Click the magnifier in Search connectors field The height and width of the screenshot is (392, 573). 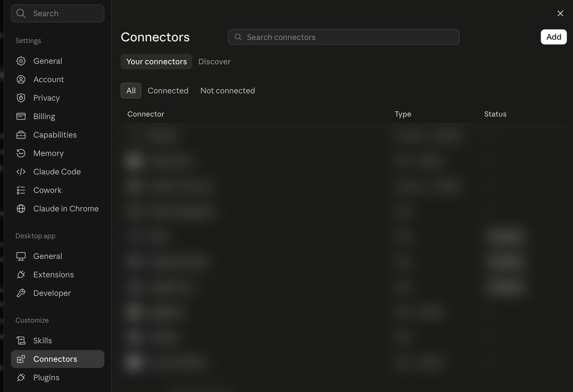(238, 37)
